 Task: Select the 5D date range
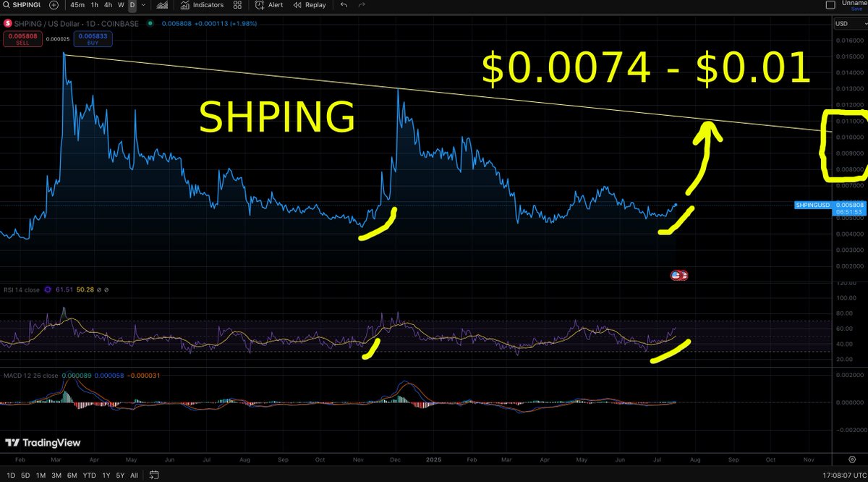coord(25,475)
